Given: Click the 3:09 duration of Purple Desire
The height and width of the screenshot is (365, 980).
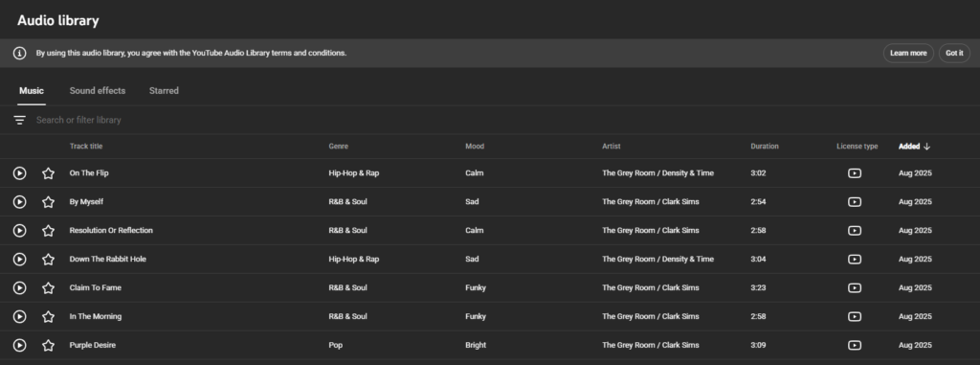Looking at the screenshot, I should 758,345.
